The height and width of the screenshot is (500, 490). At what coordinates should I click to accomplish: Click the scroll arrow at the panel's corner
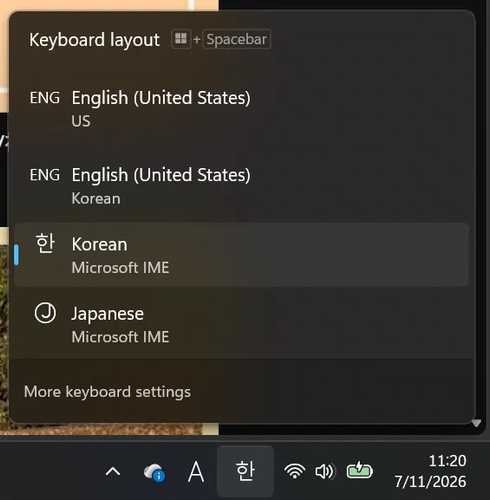pos(476,423)
